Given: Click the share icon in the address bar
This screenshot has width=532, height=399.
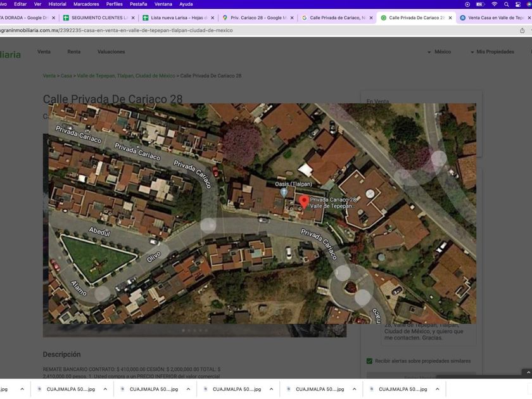Looking at the screenshot, I should (522, 30).
